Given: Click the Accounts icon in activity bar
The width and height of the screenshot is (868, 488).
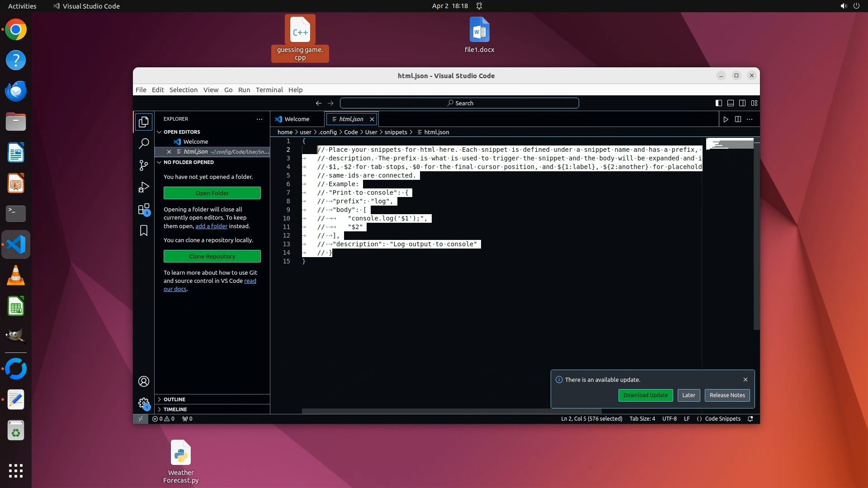Looking at the screenshot, I should point(144,381).
